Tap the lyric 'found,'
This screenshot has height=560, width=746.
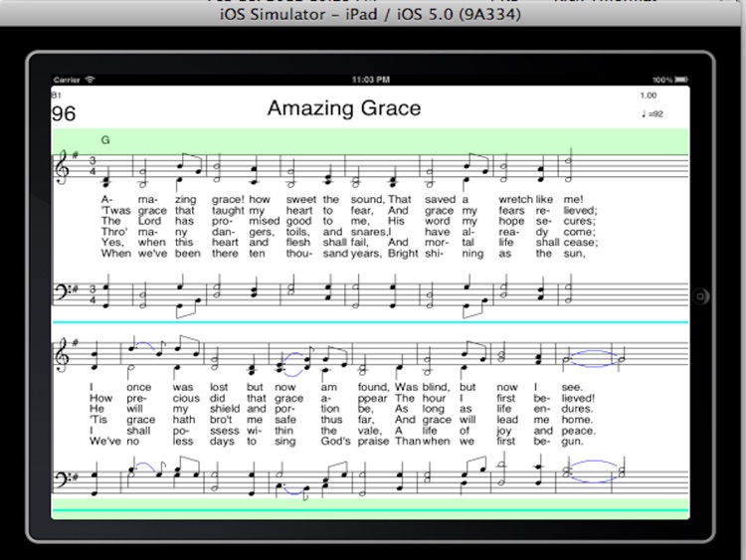tap(373, 387)
